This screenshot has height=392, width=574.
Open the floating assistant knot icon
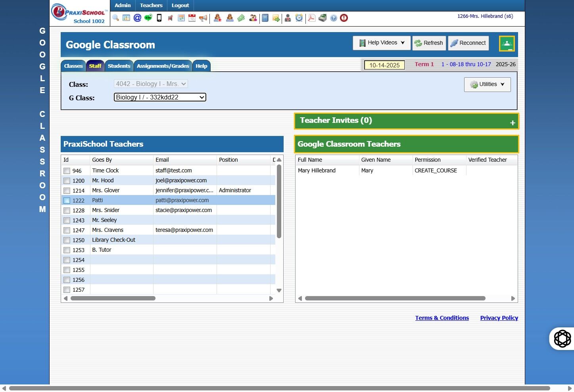pyautogui.click(x=562, y=338)
